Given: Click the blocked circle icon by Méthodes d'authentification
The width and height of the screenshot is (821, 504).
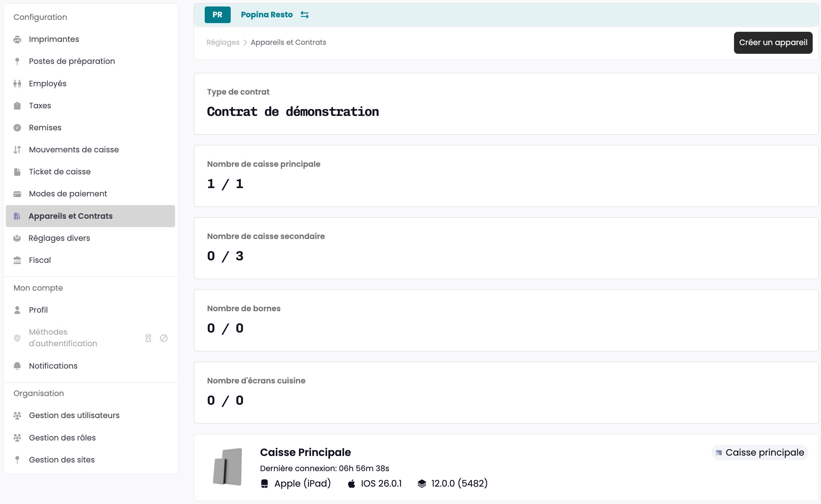Looking at the screenshot, I should coord(164,338).
